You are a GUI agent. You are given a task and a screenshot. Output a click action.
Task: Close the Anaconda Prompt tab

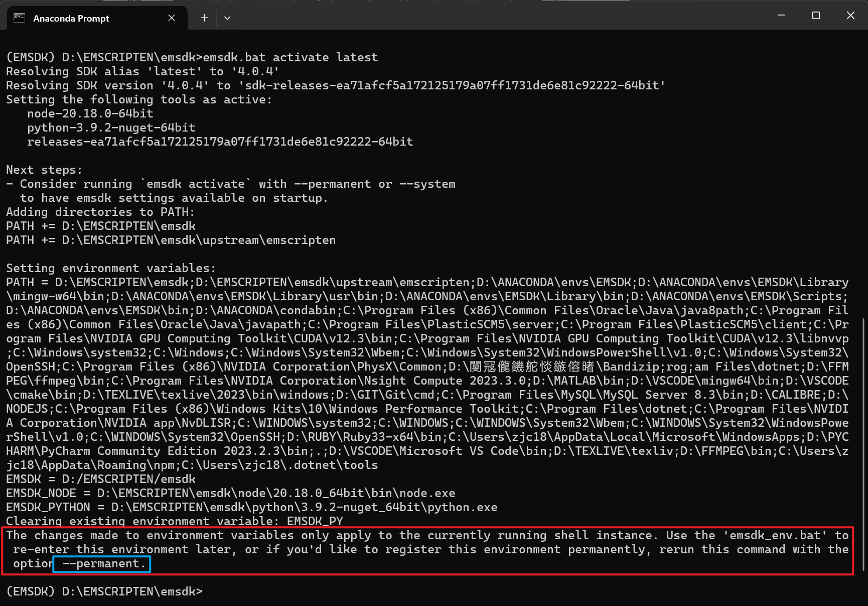coord(172,18)
